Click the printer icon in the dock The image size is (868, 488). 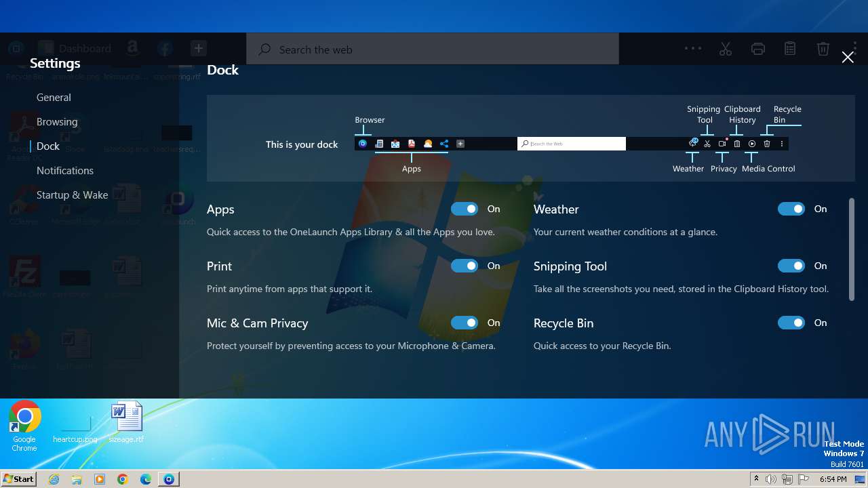click(758, 49)
